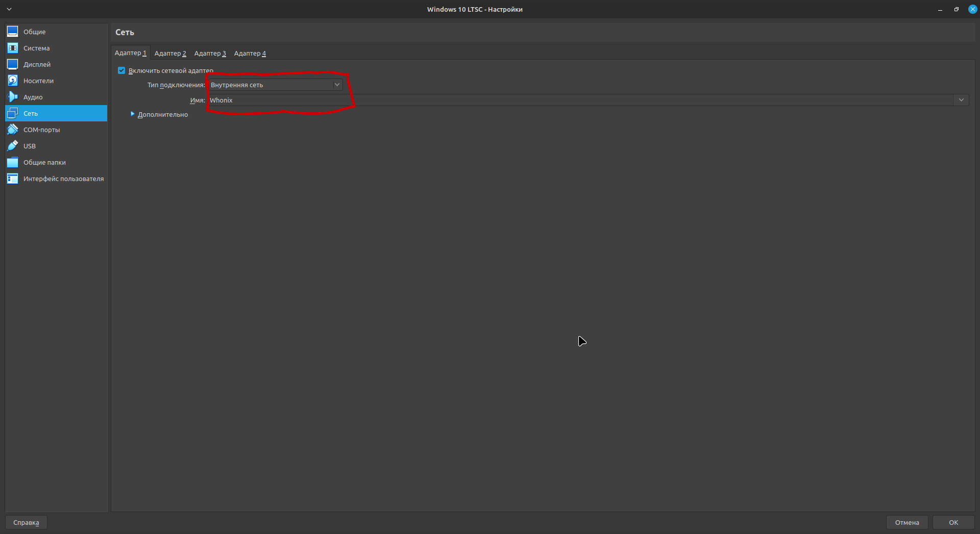Screen dimensions: 980x534
Task: Open the Аудио settings icon
Action: click(x=13, y=97)
